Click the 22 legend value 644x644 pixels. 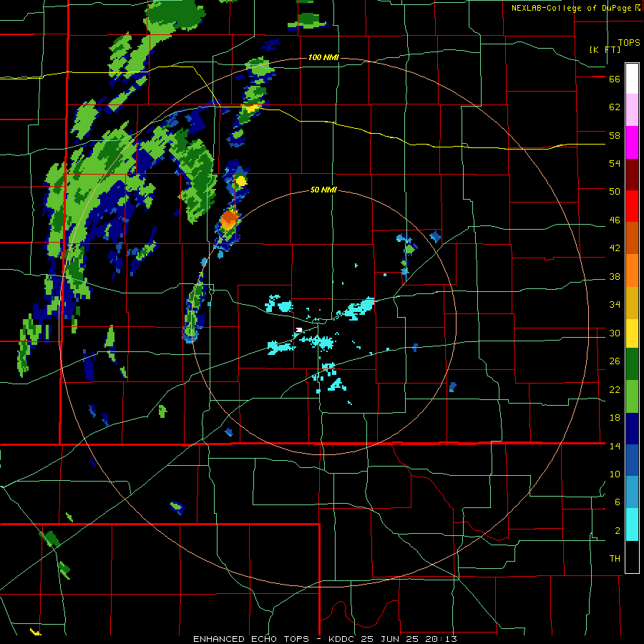point(615,390)
